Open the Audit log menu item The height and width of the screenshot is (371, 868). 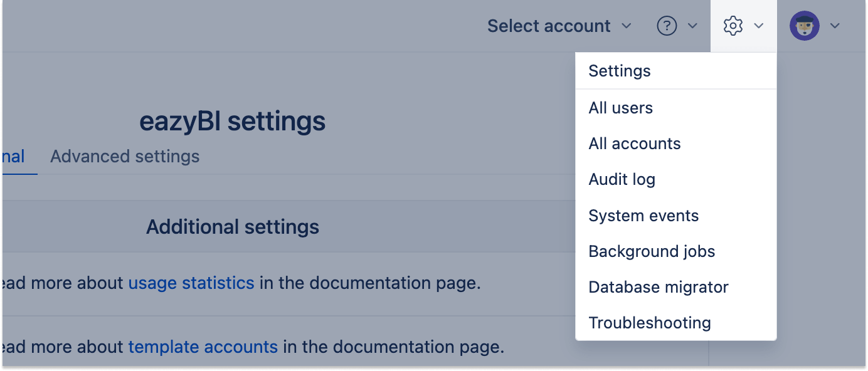(x=622, y=179)
